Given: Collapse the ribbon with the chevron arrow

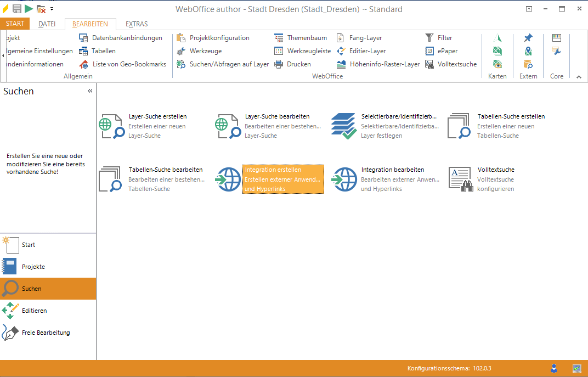Looking at the screenshot, I should click(x=579, y=77).
